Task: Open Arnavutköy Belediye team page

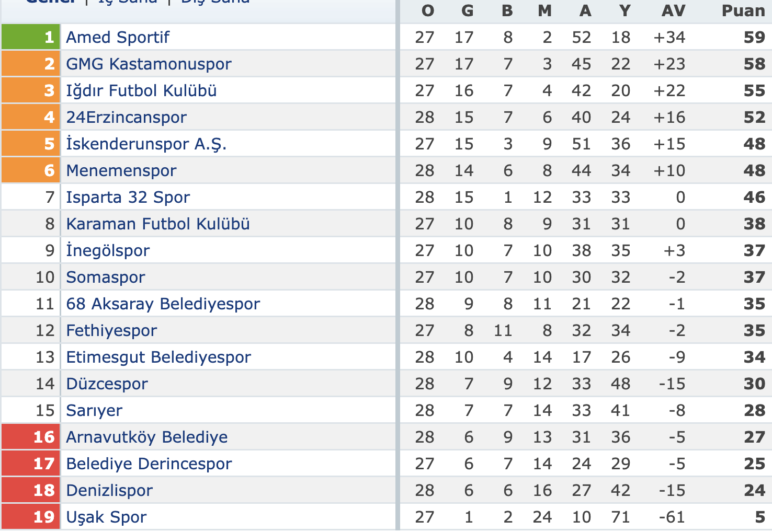Action: point(146,437)
